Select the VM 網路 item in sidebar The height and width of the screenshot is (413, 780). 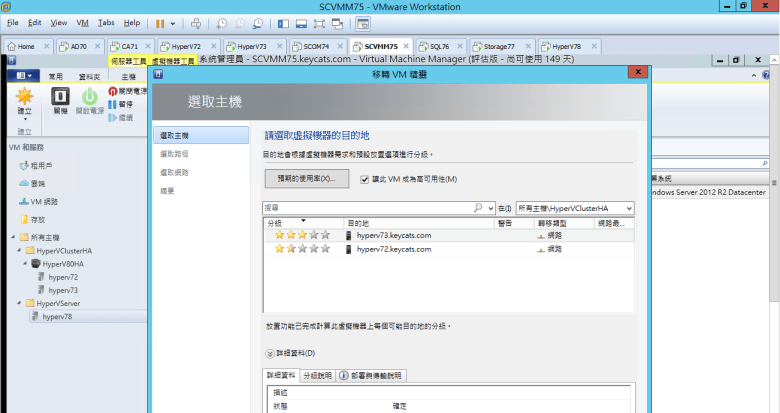pyautogui.click(x=42, y=202)
